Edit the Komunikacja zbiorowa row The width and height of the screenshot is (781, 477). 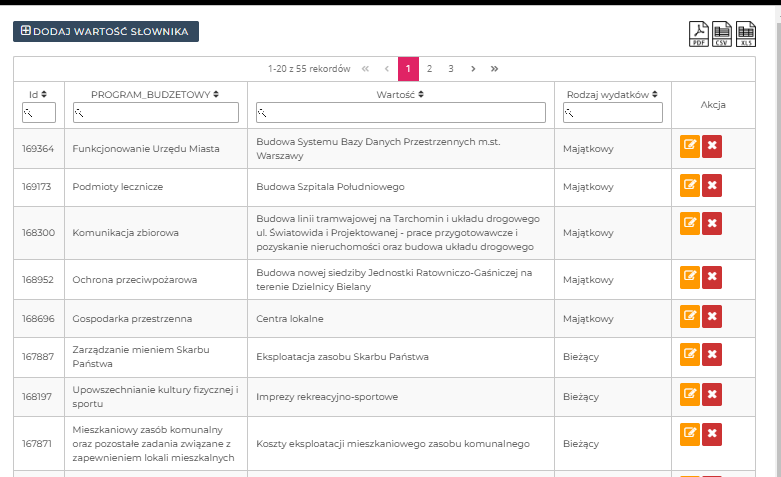point(690,222)
